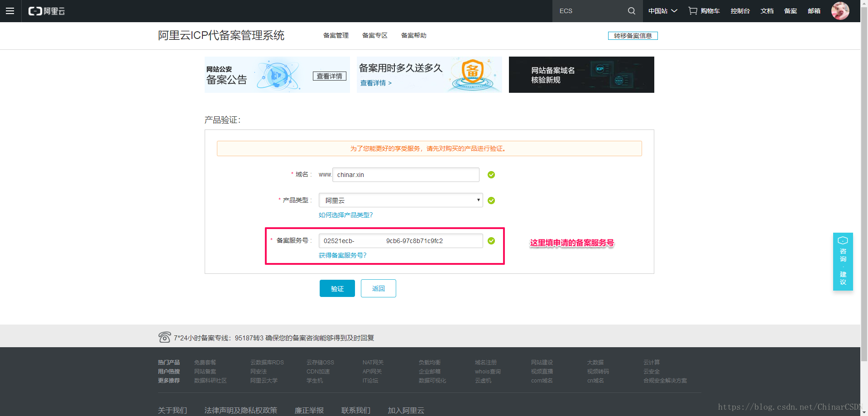
Task: Select the 备案专区 tab
Action: 375,35
